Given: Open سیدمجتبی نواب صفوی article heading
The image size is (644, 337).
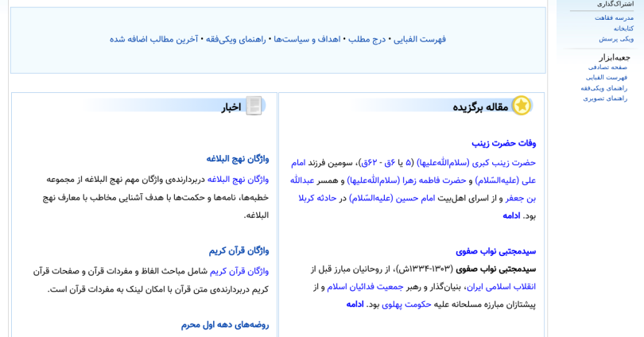Looking at the screenshot, I should [x=496, y=251].
